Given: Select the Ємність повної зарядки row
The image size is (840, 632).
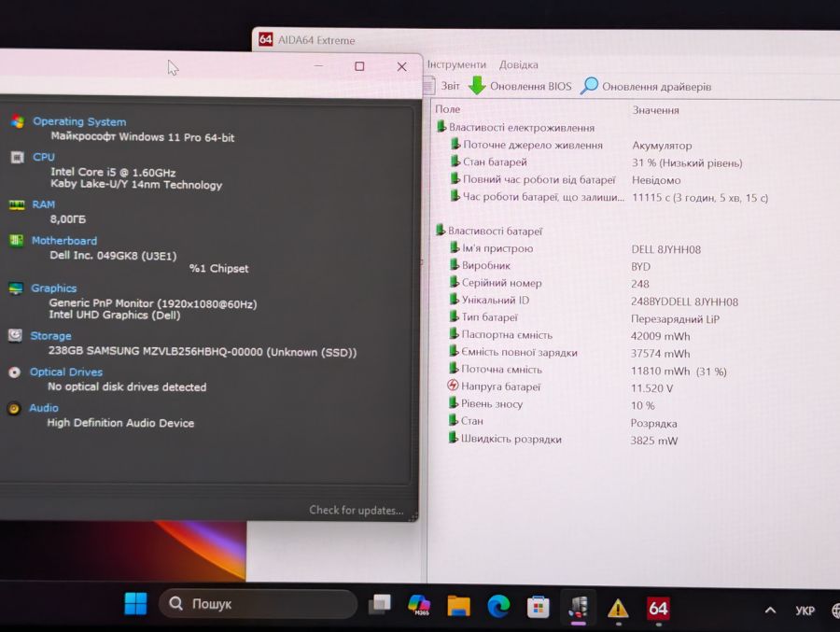Looking at the screenshot, I should pyautogui.click(x=512, y=352).
